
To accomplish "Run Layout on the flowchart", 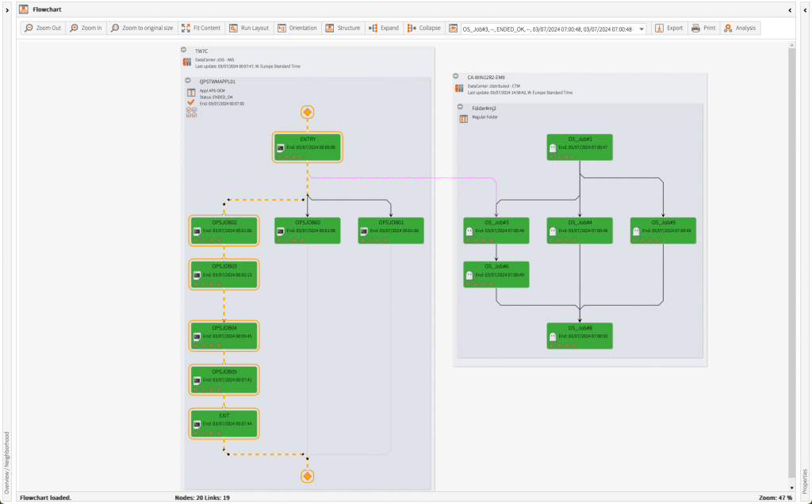I will coord(249,28).
